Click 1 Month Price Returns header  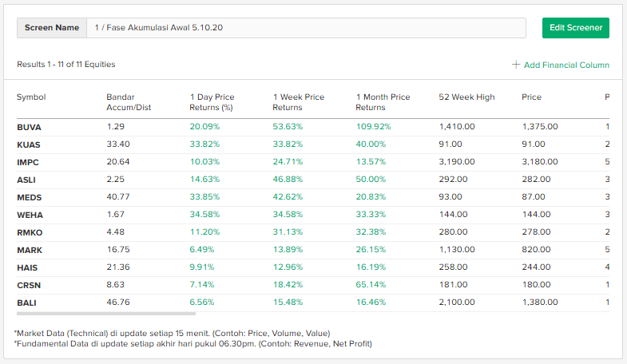click(x=383, y=102)
